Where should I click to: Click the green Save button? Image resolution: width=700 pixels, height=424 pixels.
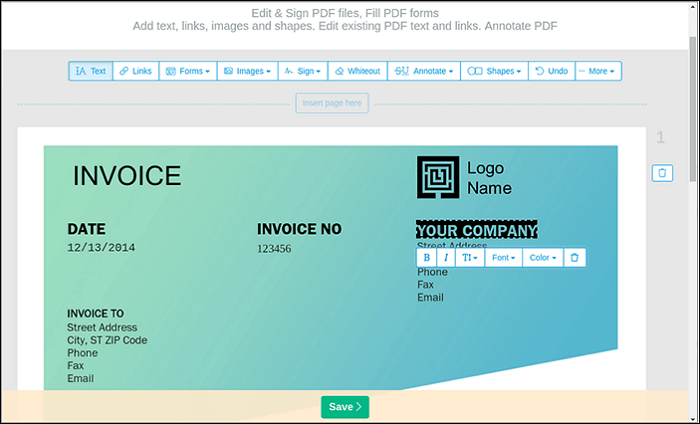coord(345,407)
